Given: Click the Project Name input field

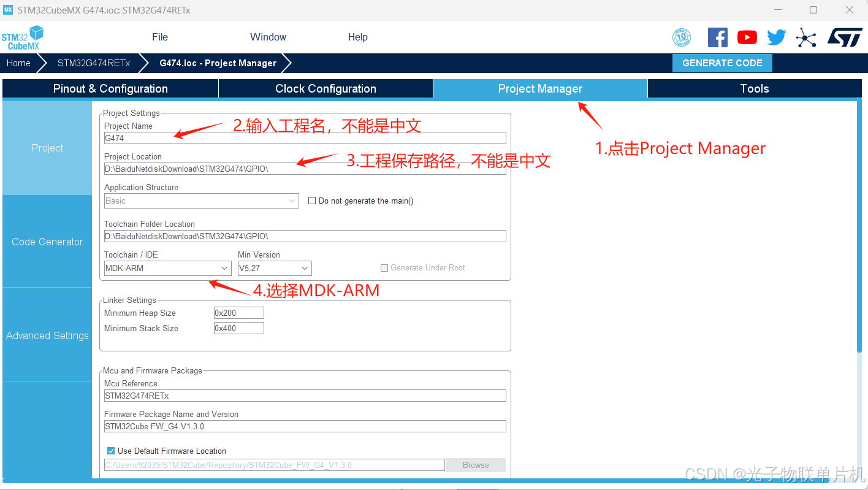Looking at the screenshot, I should (x=305, y=138).
